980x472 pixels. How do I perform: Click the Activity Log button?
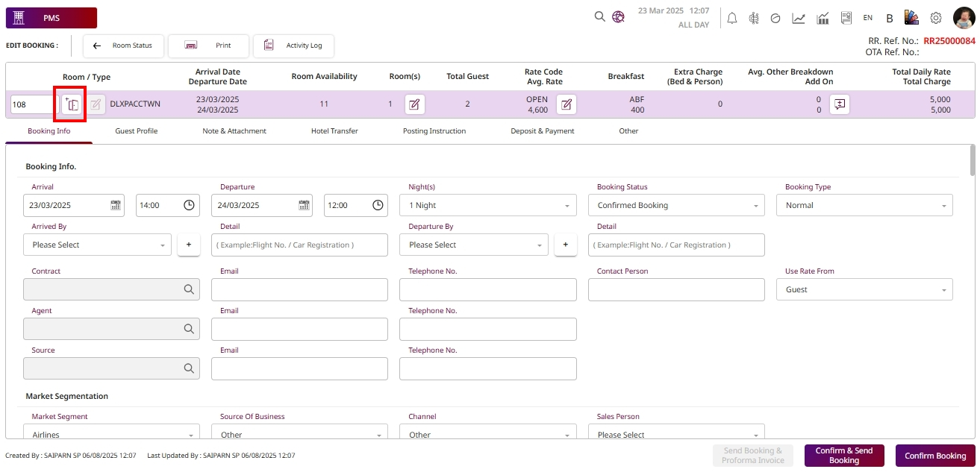pos(294,45)
